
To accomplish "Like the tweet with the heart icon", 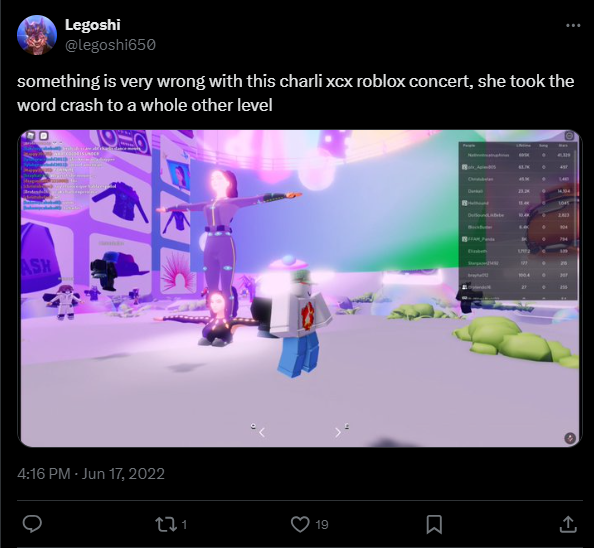I will point(300,525).
